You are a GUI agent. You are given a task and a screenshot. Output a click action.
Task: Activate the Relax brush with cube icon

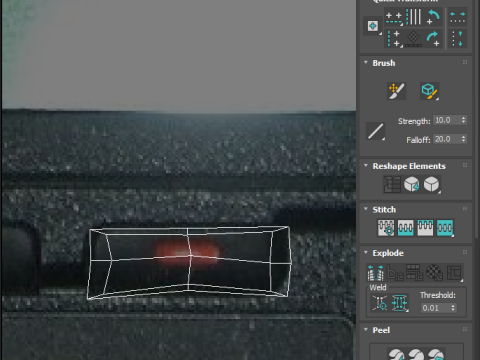(x=429, y=91)
